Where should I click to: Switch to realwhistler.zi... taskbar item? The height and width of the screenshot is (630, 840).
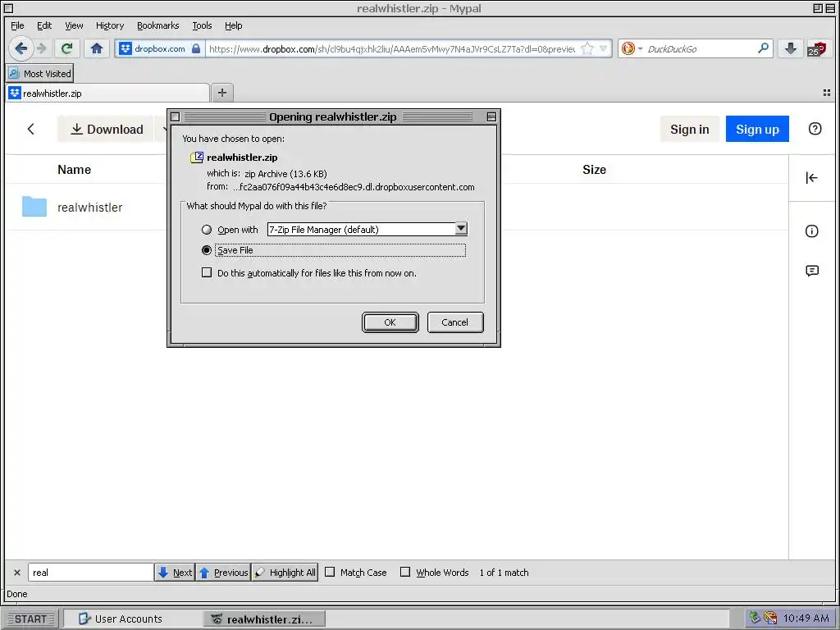click(264, 619)
